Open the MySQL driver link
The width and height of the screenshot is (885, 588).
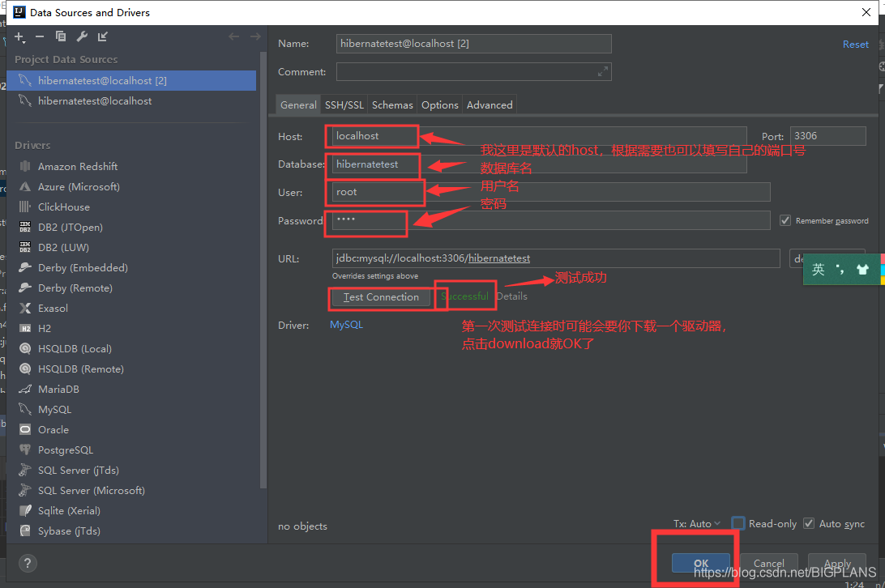pos(346,325)
